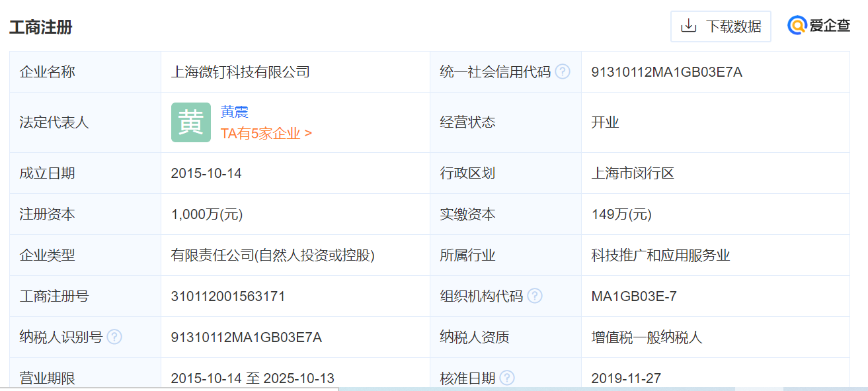Image resolution: width=868 pixels, height=391 pixels.
Task: Select the 所属行业 label cell
Action: tap(506, 255)
